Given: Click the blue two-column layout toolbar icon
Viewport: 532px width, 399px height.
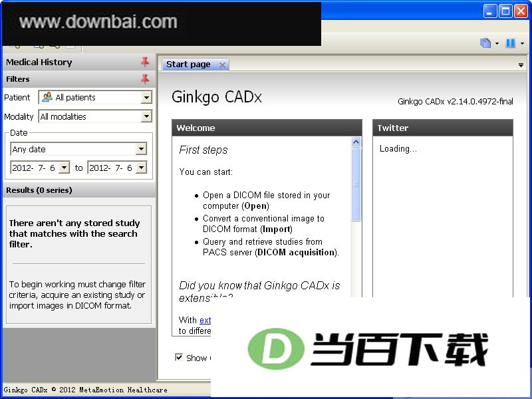Looking at the screenshot, I should (510, 43).
